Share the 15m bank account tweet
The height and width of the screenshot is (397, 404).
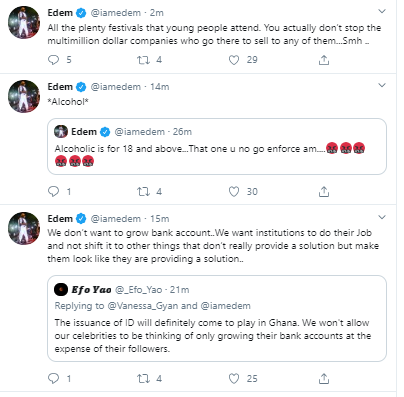324,379
